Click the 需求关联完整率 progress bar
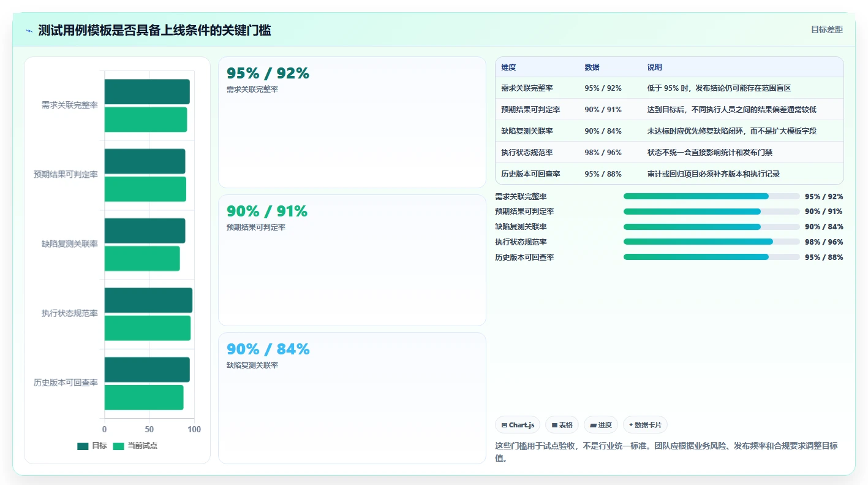868x485 pixels. 712,196
